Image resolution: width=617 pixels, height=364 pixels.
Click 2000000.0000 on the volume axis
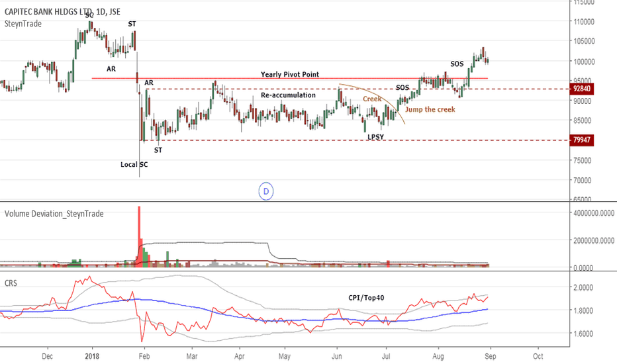(594, 240)
